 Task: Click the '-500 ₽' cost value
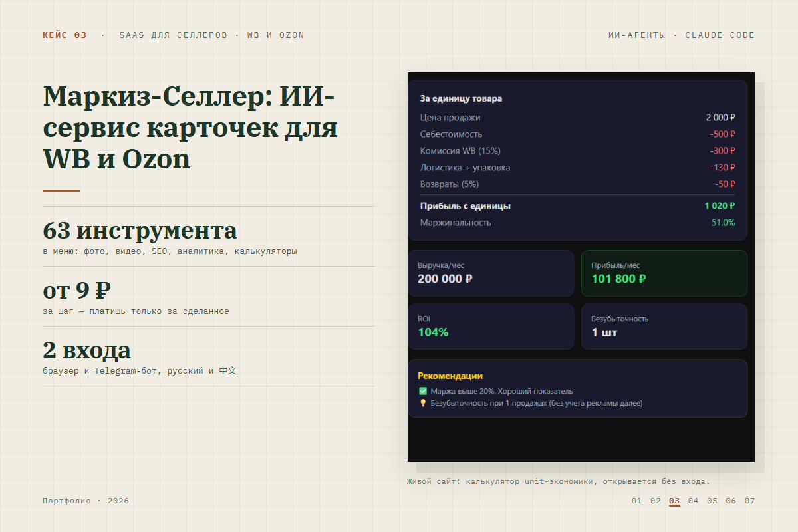(723, 134)
